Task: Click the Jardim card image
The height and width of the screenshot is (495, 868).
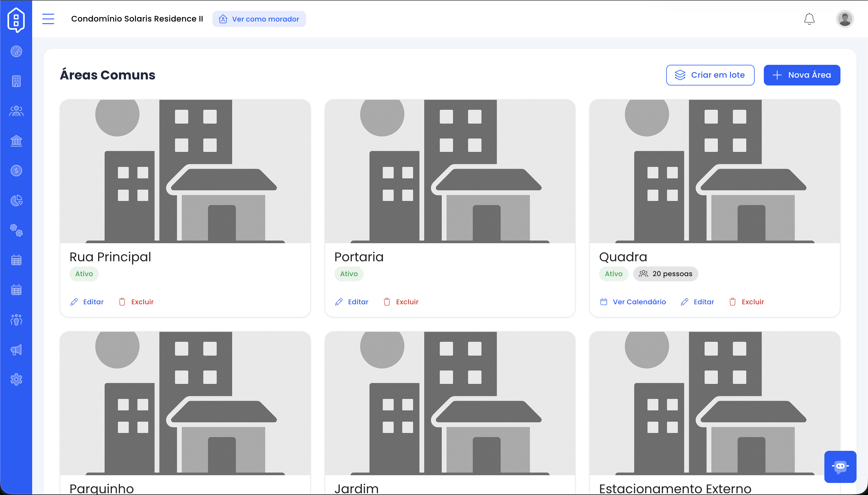Action: pos(450,403)
